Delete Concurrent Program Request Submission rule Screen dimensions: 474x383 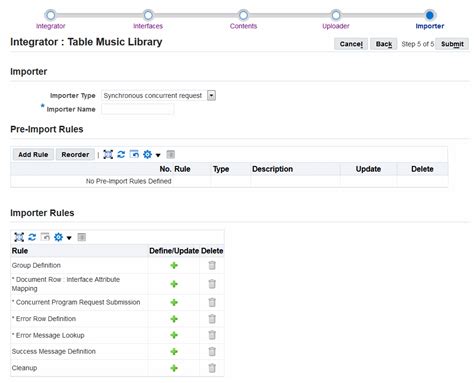pyautogui.click(x=212, y=302)
